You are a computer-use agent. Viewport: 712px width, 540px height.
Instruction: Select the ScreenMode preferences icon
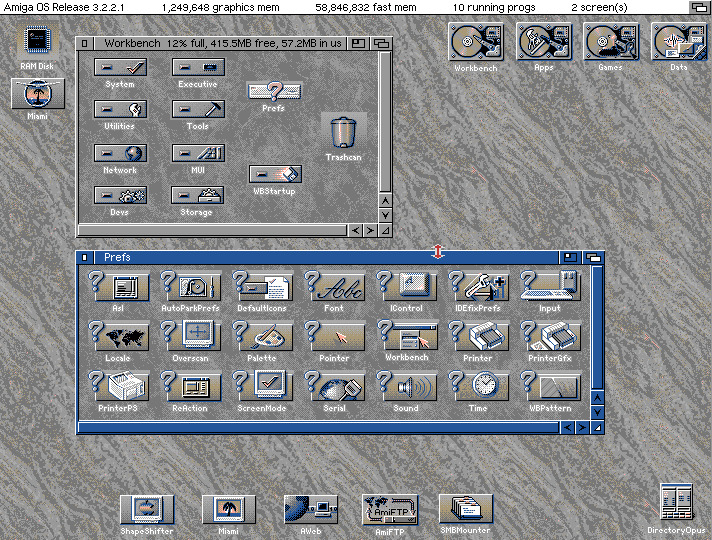262,386
